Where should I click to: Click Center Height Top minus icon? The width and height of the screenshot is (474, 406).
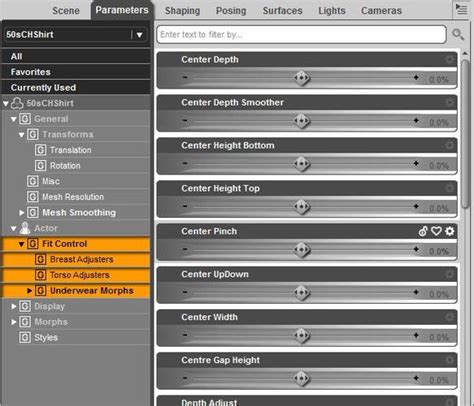(x=185, y=206)
